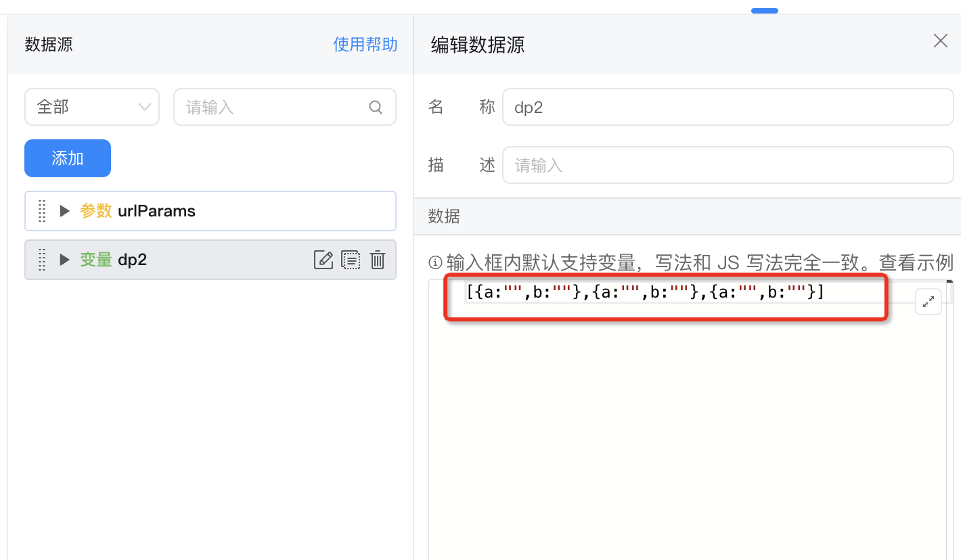
Task: Select the 参数 urlParams row
Action: [210, 211]
